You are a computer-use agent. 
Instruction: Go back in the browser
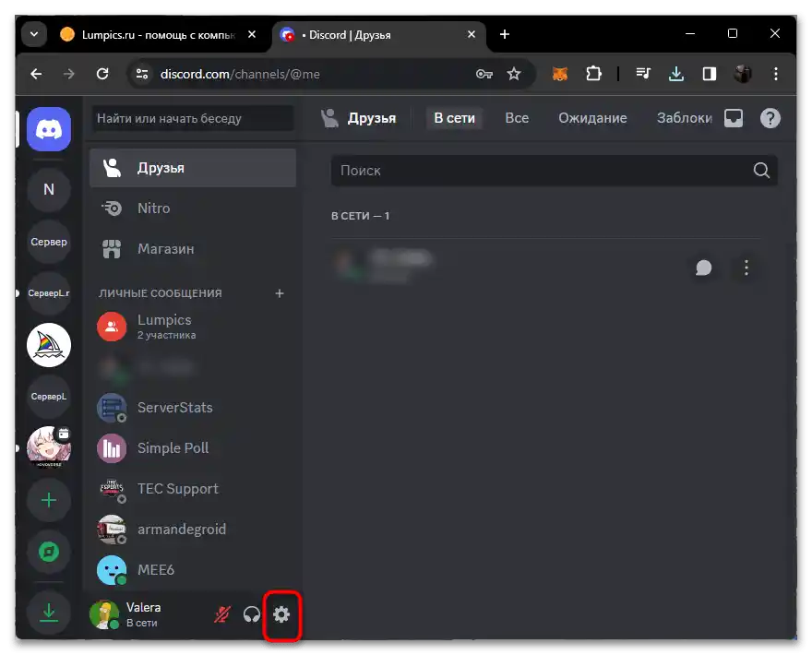click(36, 74)
